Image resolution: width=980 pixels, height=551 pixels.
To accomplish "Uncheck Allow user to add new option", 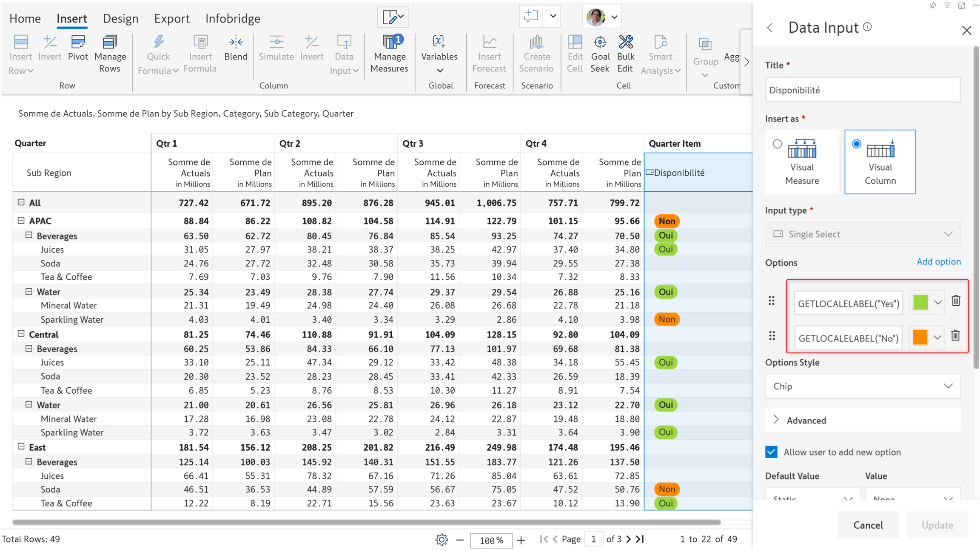I will click(x=772, y=452).
